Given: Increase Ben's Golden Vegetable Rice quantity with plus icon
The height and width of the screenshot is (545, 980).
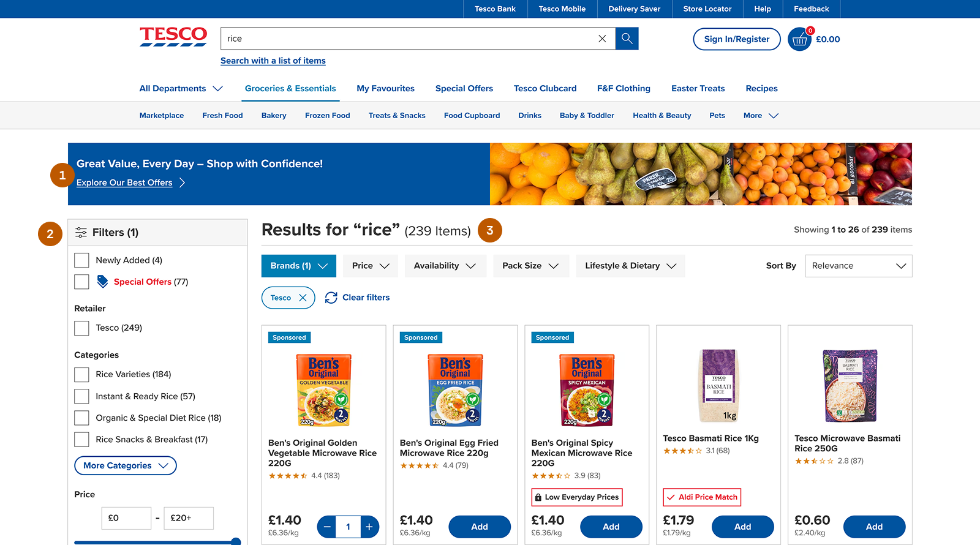Looking at the screenshot, I should (369, 527).
